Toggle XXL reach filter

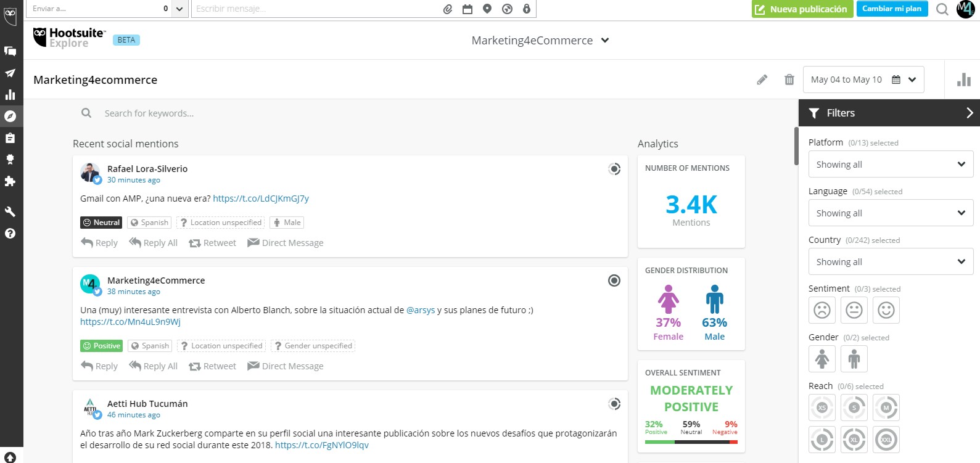[x=886, y=440]
